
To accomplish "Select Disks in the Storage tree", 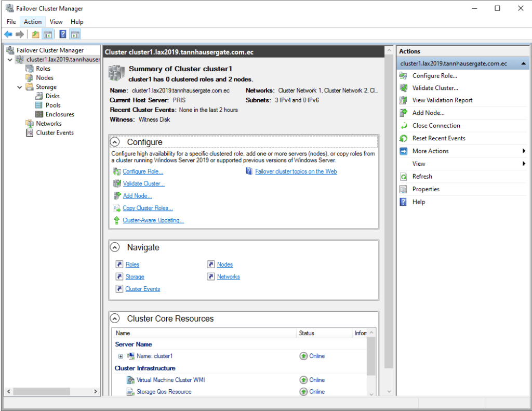I will tap(52, 96).
